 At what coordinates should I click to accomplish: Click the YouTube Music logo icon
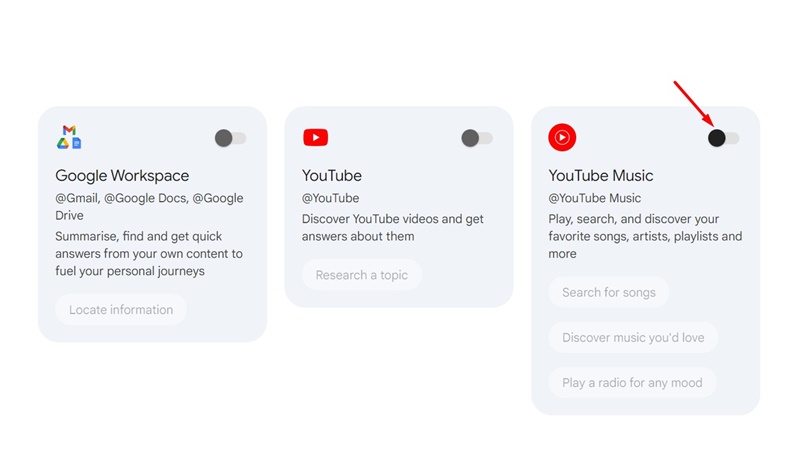[x=562, y=137]
